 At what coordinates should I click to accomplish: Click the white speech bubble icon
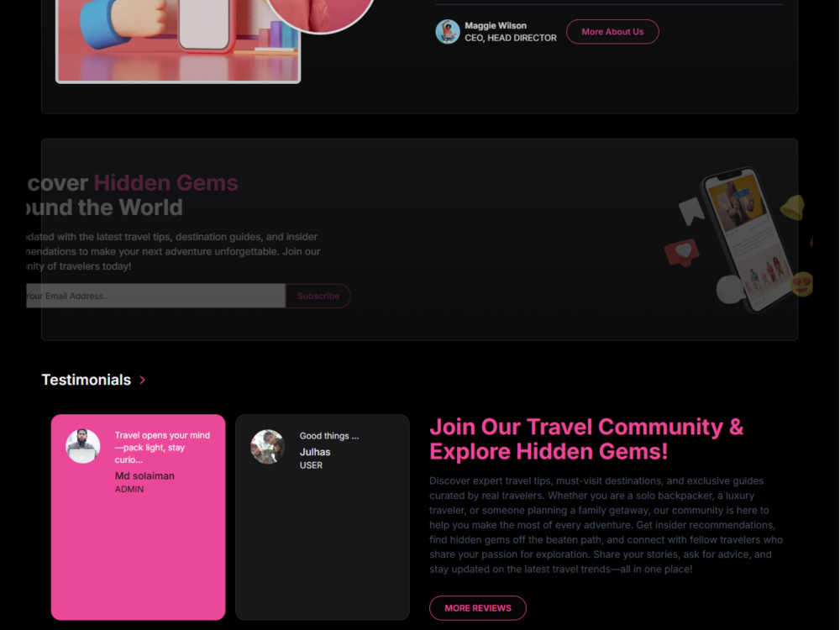coord(732,289)
